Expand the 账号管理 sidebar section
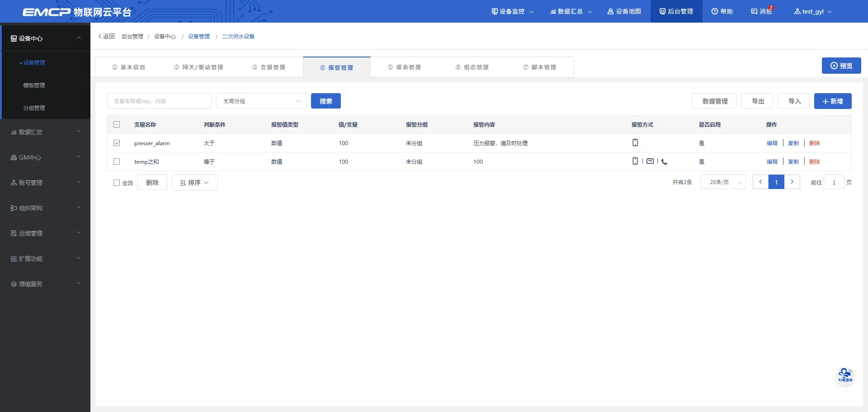The height and width of the screenshot is (412, 868). (45, 183)
